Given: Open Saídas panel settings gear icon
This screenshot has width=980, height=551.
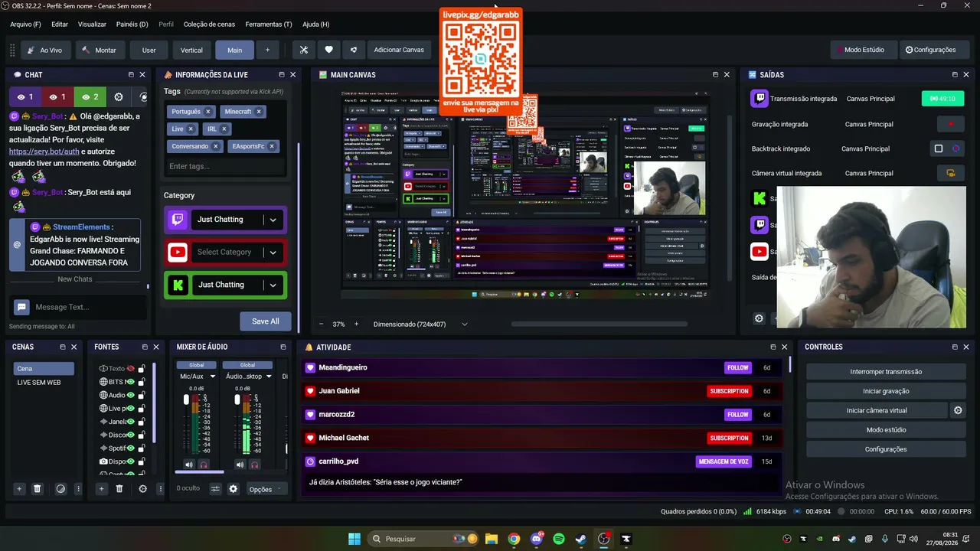Looking at the screenshot, I should click(759, 318).
